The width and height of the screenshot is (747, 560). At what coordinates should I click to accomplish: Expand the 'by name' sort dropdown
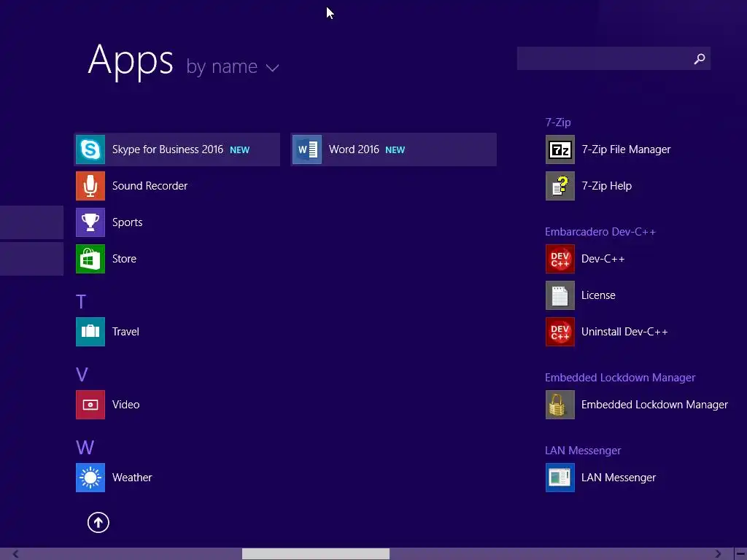coord(232,66)
